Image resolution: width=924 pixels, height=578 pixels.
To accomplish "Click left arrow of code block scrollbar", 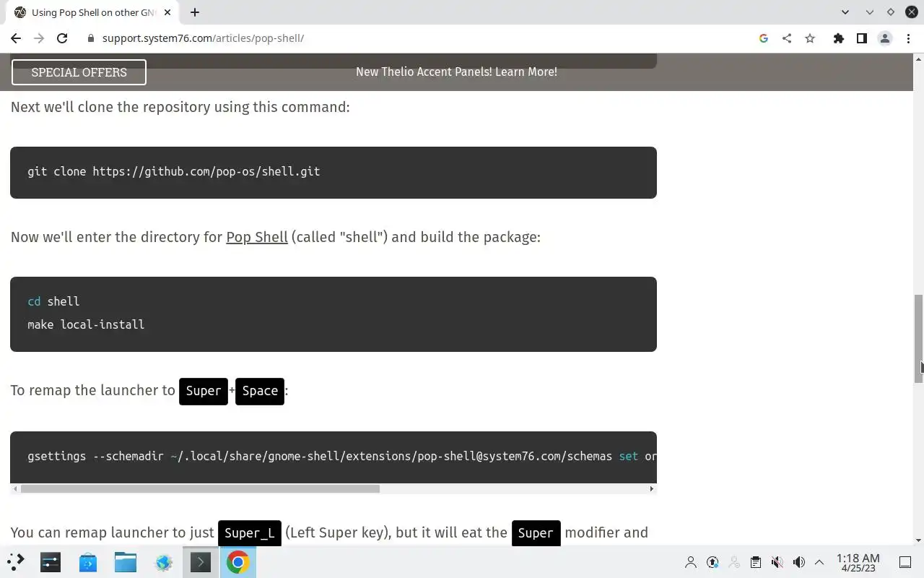I will [15, 488].
